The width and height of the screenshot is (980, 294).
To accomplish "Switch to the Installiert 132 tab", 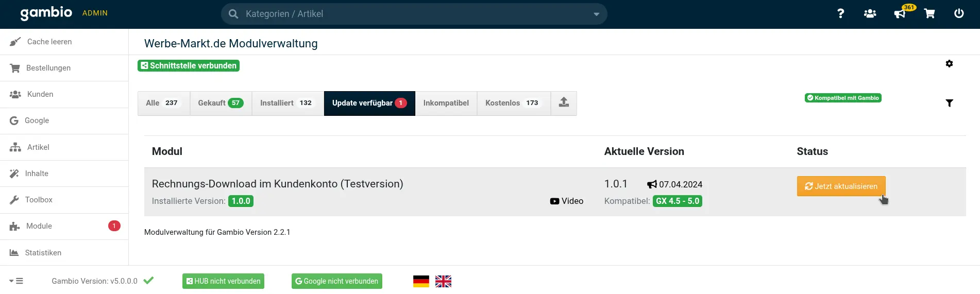I will click(x=288, y=103).
